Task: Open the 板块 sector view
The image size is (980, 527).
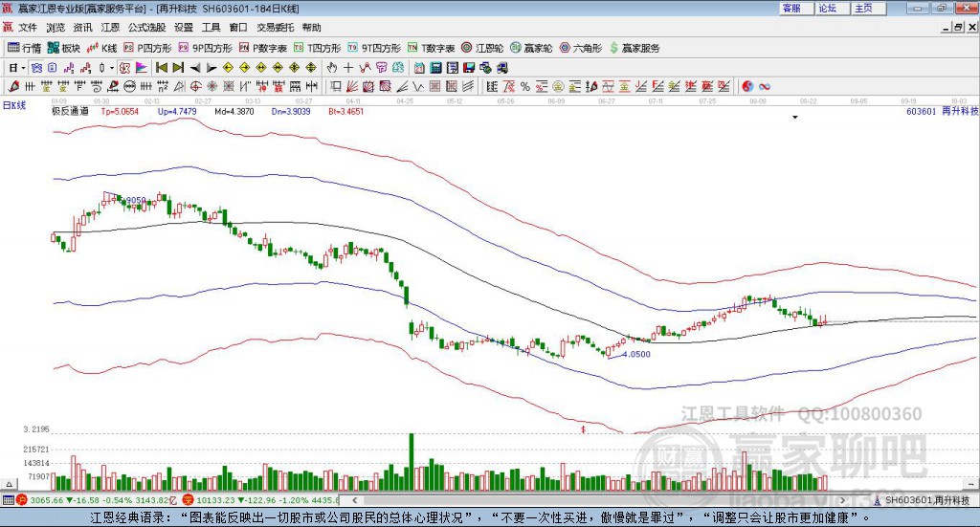Action: tap(64, 48)
